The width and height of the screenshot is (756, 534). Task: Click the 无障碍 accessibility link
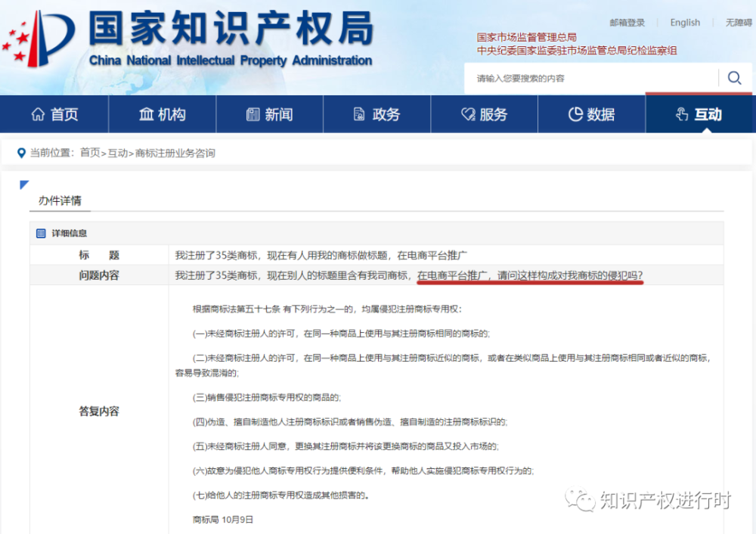click(x=739, y=23)
